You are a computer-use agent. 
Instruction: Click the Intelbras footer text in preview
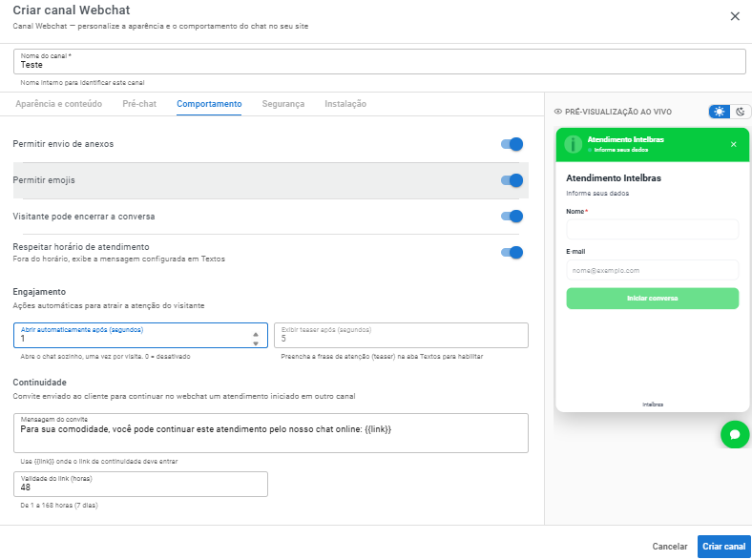653,404
